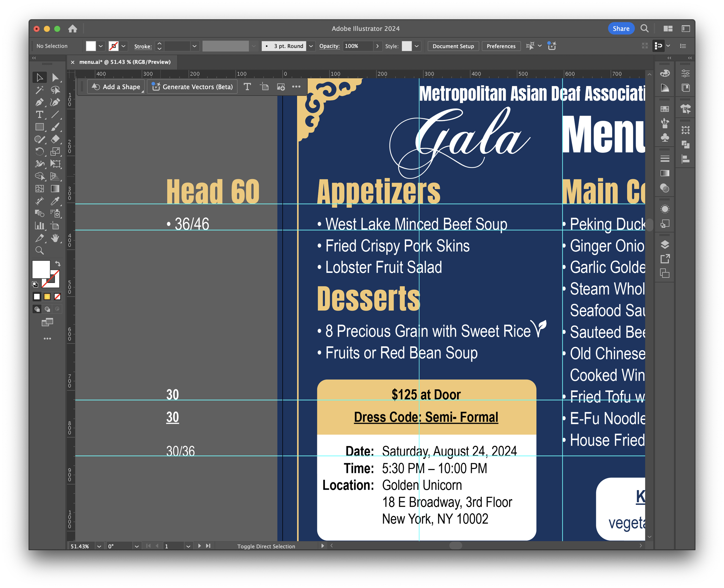Click the large white fill swatch

point(41,269)
